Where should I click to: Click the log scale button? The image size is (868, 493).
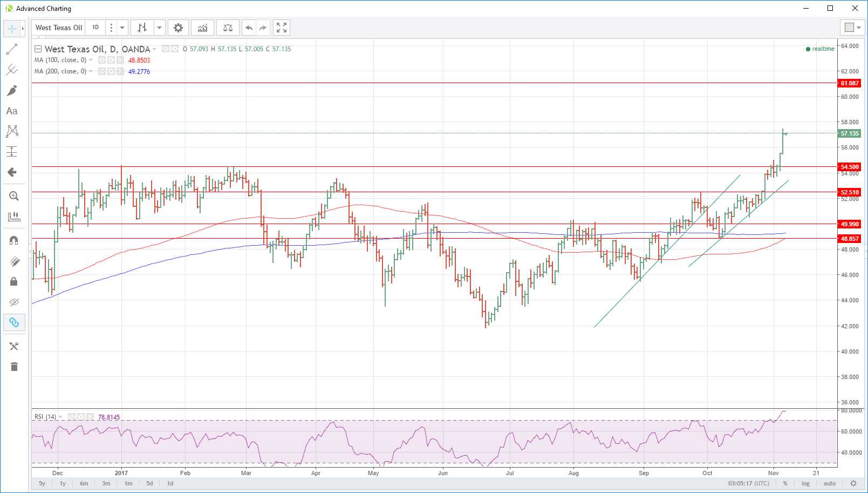(805, 483)
